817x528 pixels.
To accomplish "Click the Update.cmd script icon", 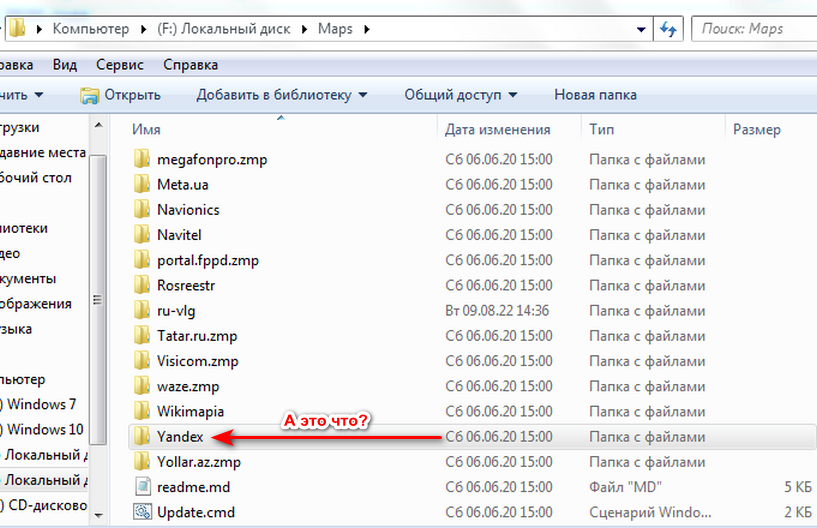I will coord(141,513).
